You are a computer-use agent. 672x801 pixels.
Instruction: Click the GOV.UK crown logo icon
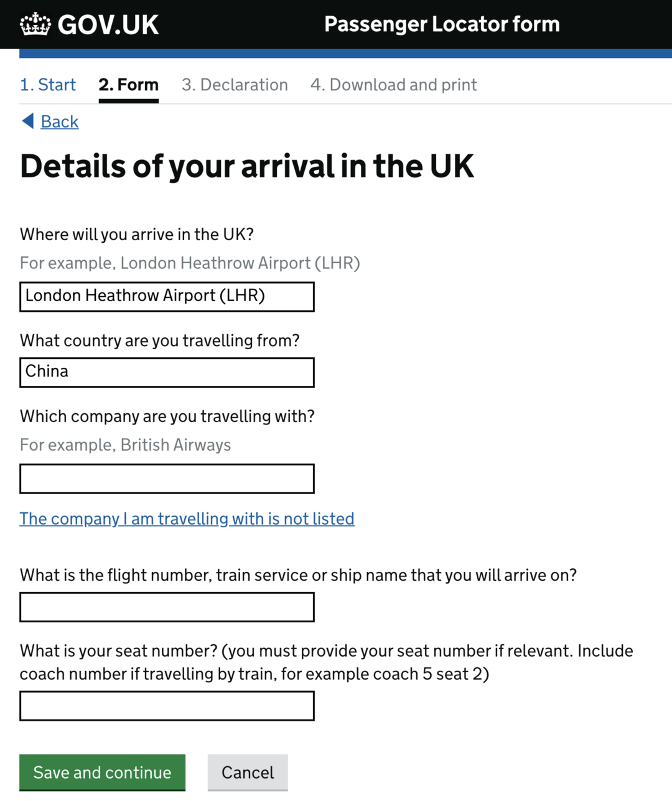pyautogui.click(x=35, y=24)
